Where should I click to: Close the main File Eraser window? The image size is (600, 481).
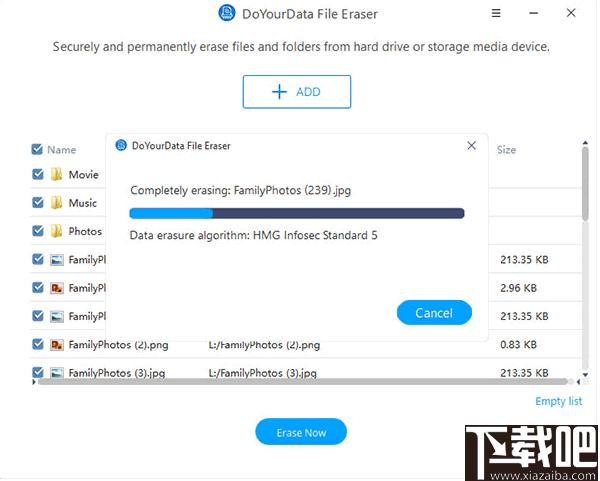tap(571, 13)
